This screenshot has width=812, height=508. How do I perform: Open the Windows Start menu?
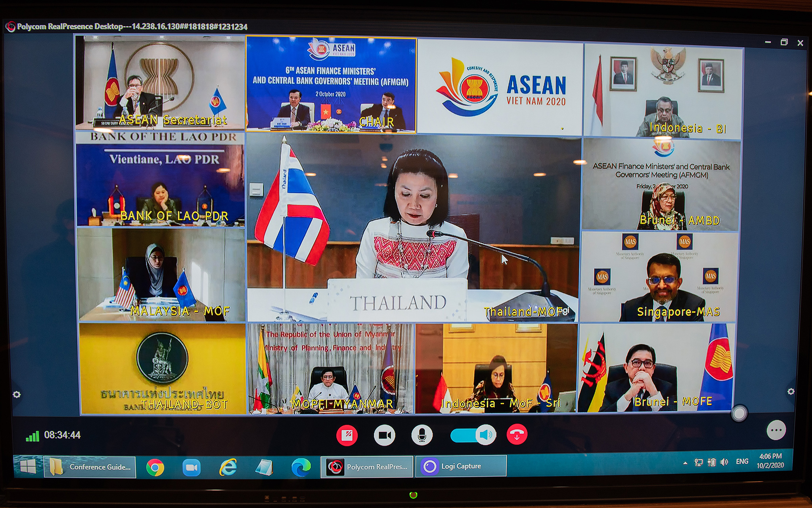[x=28, y=467]
